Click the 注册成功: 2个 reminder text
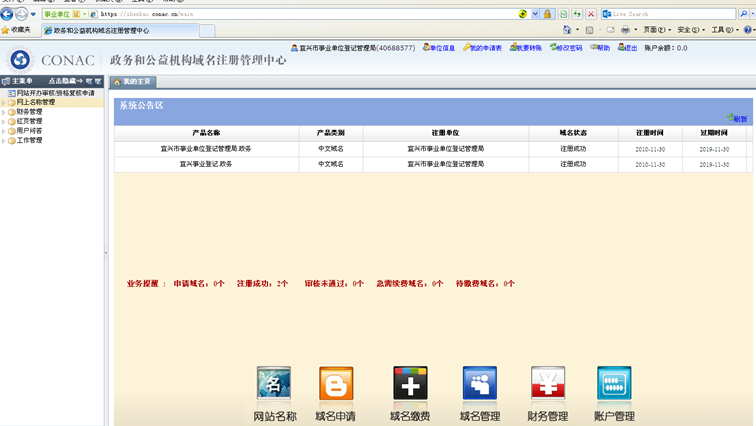756x426 pixels. [x=262, y=283]
